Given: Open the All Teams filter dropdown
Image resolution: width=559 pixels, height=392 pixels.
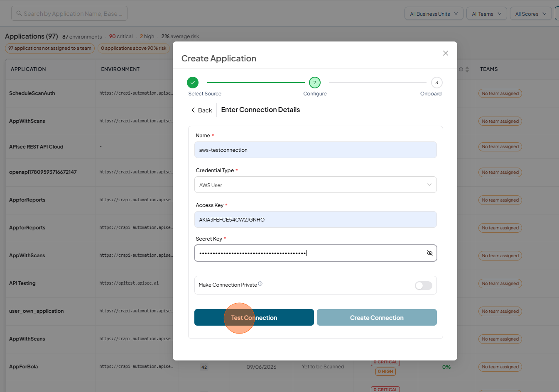Looking at the screenshot, I should click(x=487, y=14).
